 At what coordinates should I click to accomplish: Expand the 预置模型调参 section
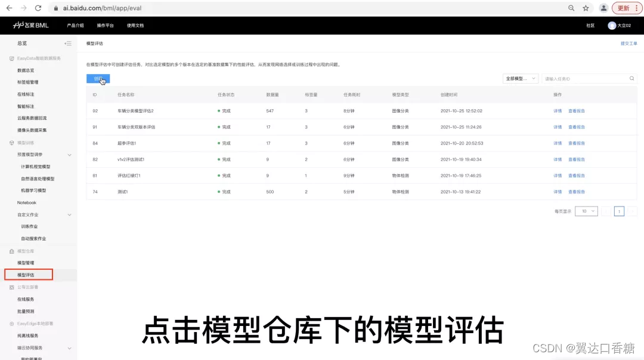(x=68, y=153)
